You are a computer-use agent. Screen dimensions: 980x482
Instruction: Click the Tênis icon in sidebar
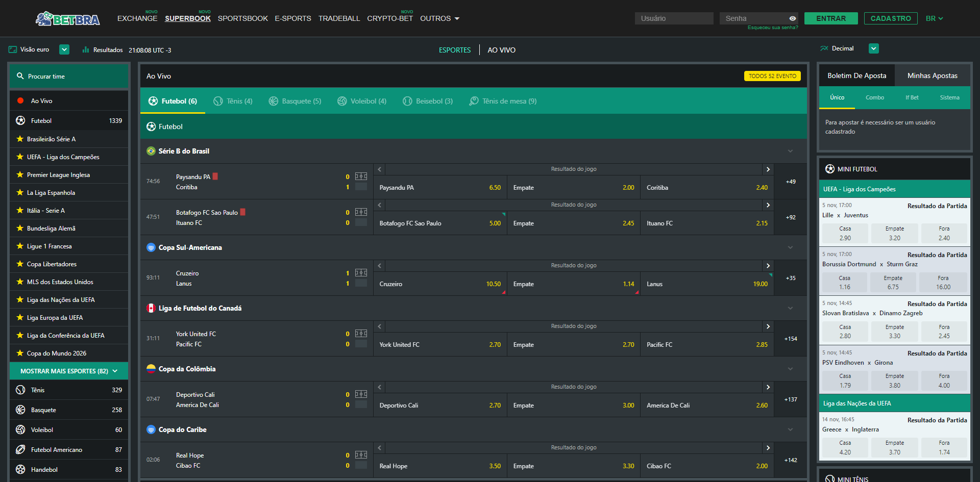pos(20,390)
